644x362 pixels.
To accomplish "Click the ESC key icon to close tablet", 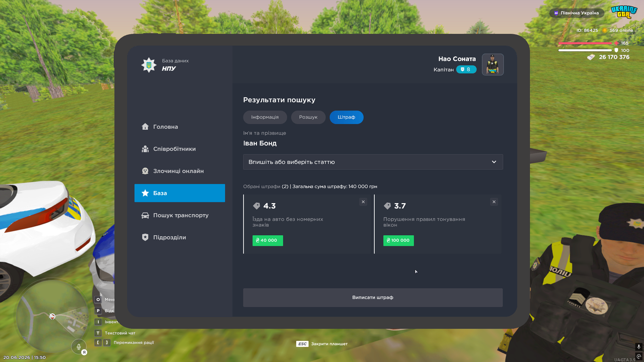I will click(x=302, y=344).
